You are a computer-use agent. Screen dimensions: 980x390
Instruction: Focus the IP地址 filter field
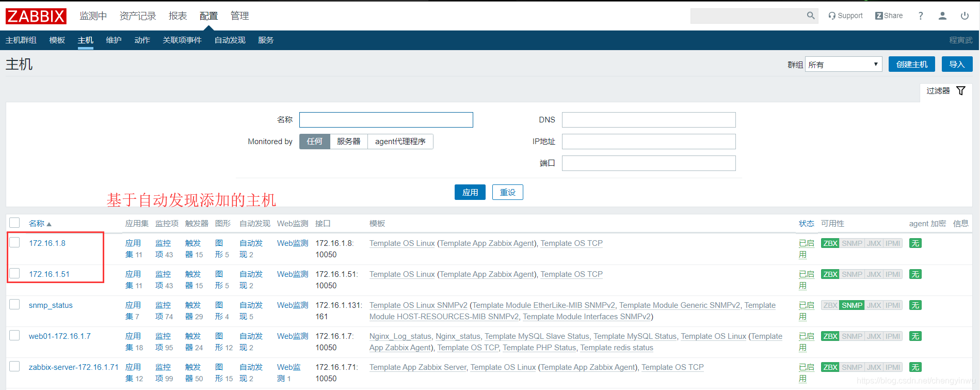tap(649, 142)
